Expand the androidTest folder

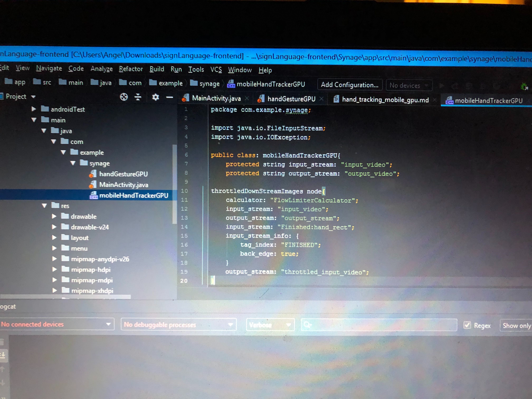tap(34, 109)
